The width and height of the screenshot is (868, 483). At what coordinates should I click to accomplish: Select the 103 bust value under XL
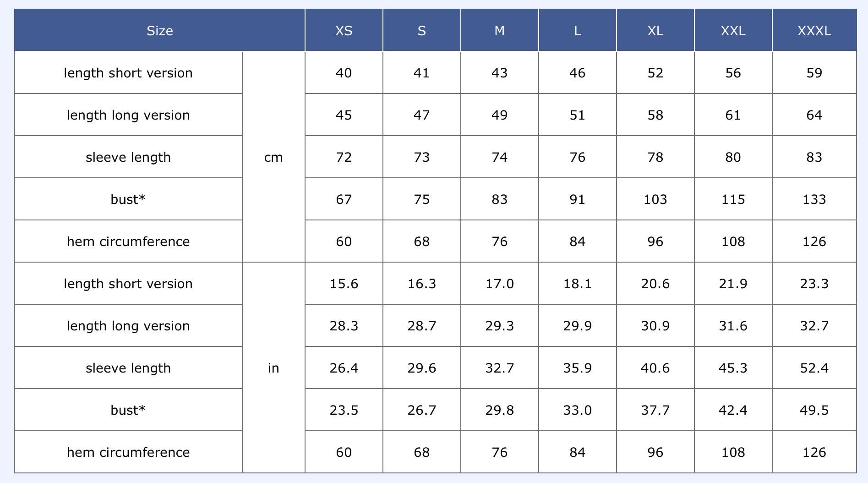[x=655, y=199]
